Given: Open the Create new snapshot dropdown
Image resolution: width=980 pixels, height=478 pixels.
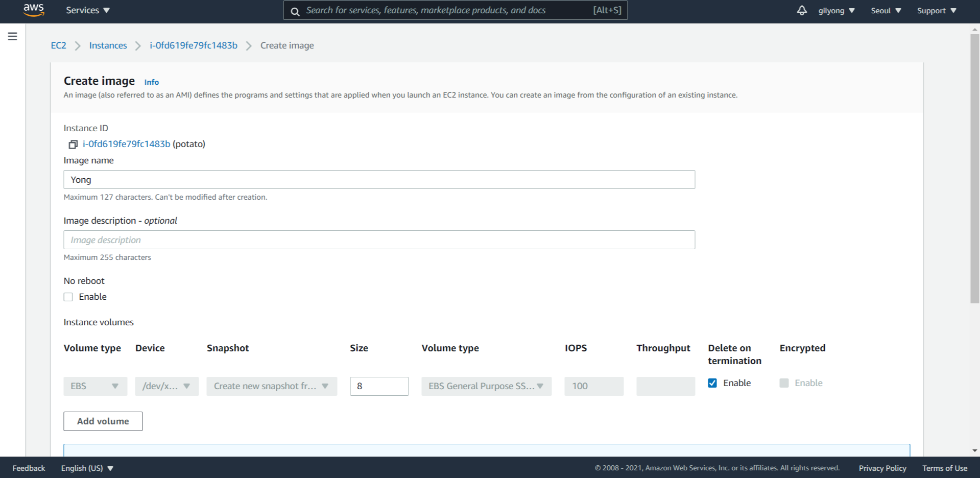Looking at the screenshot, I should (x=272, y=386).
